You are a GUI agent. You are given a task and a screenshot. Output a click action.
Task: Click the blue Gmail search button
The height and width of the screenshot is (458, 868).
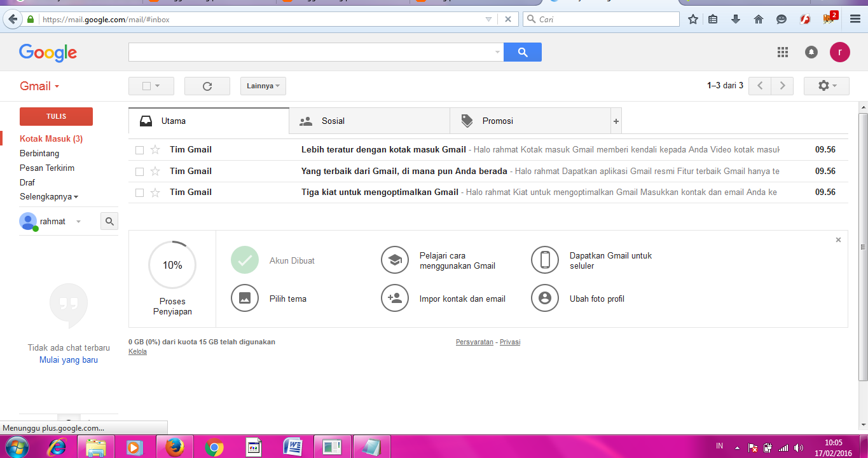point(523,52)
